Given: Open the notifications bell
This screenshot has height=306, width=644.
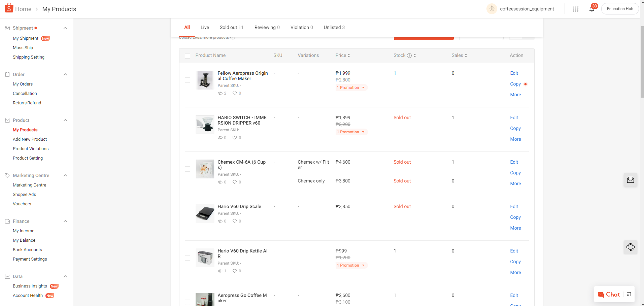Looking at the screenshot, I should coord(591,9).
